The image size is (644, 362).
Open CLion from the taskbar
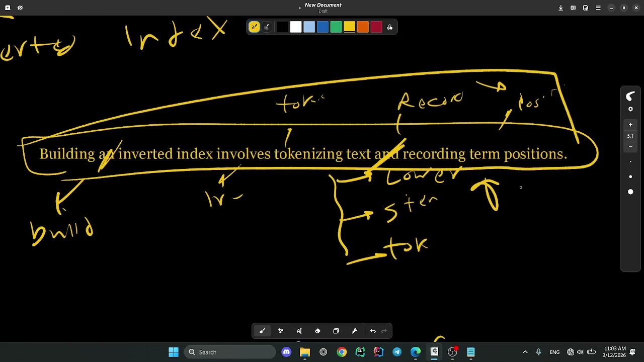pos(360,352)
